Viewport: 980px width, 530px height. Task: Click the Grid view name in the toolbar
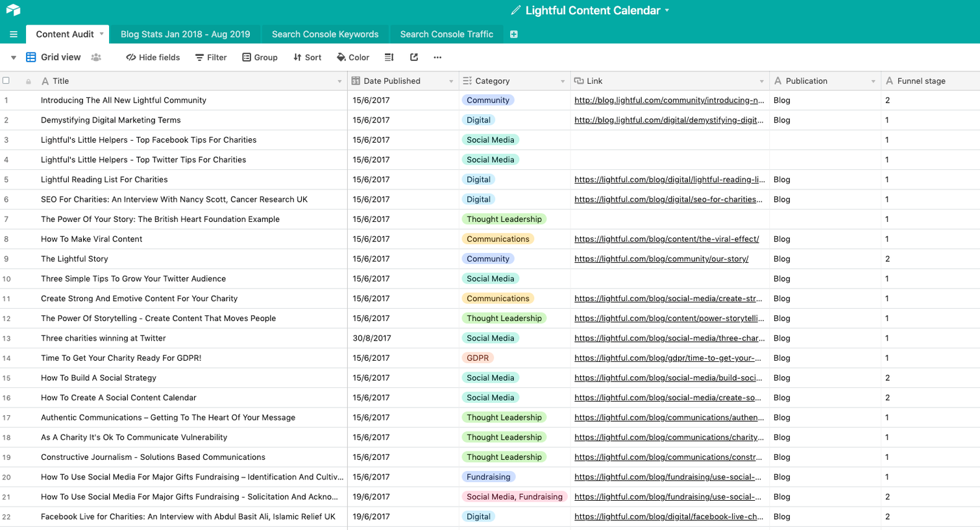click(x=61, y=57)
